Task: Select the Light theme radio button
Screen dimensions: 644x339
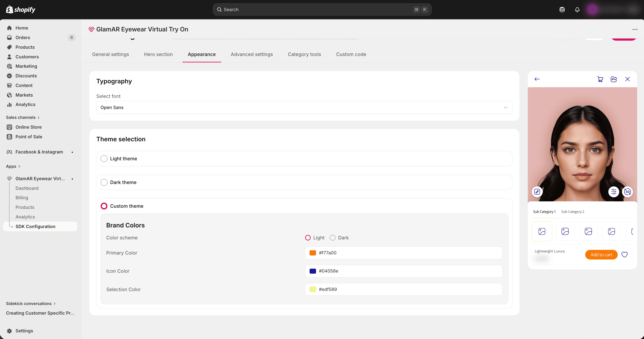Action: pyautogui.click(x=104, y=159)
